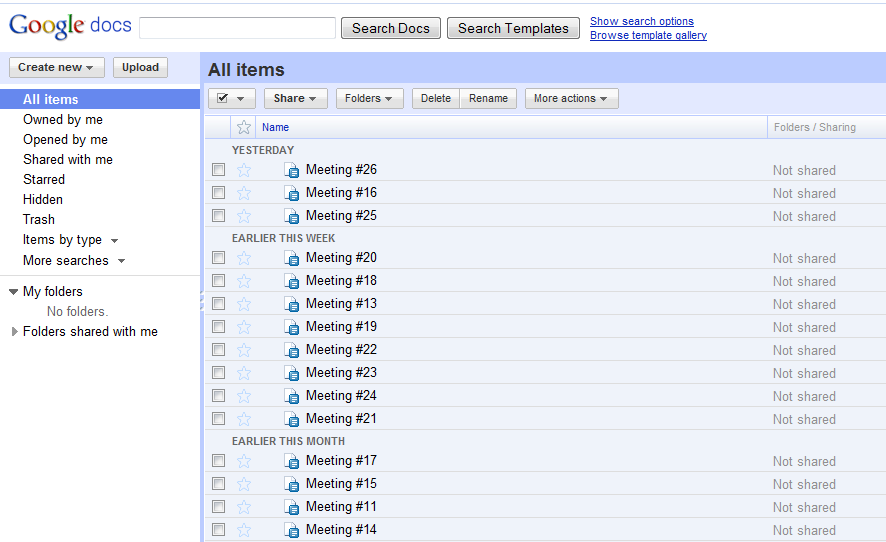Click in the search docs text field

(238, 28)
